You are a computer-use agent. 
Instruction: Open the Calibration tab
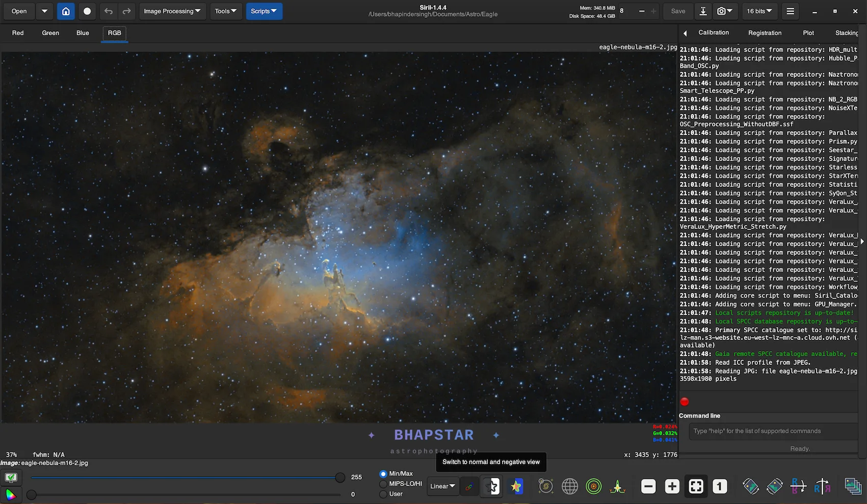714,33
